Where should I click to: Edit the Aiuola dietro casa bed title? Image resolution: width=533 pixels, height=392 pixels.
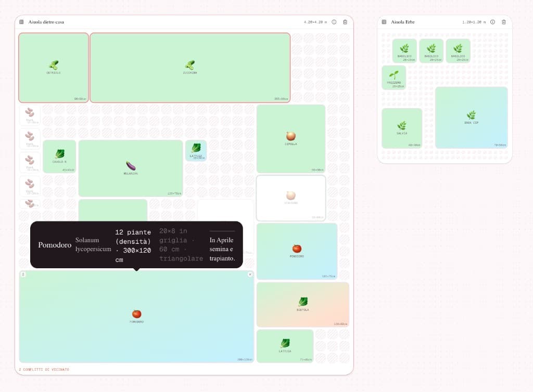[46, 22]
